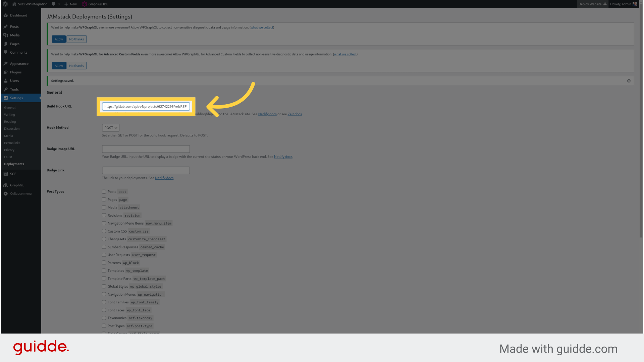
Task: Click the Collapse menu option at bottom
Action: click(20, 194)
